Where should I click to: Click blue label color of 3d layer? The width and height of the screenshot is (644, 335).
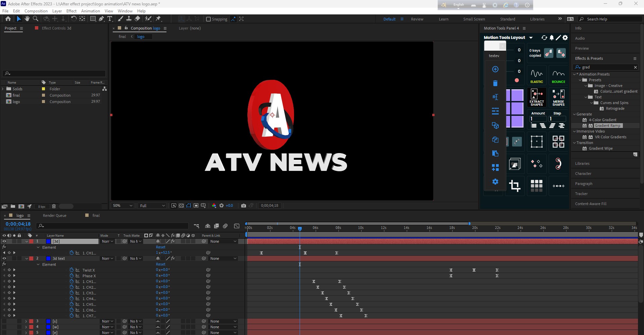48,241
